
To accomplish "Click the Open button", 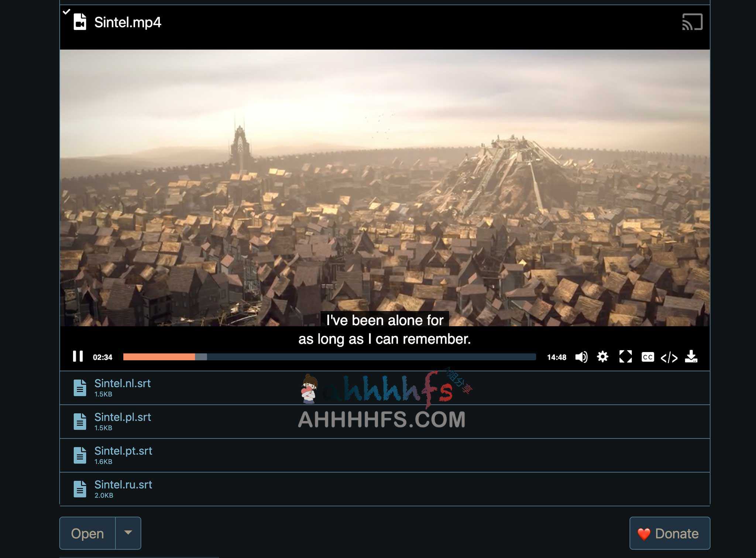I will coord(87,533).
